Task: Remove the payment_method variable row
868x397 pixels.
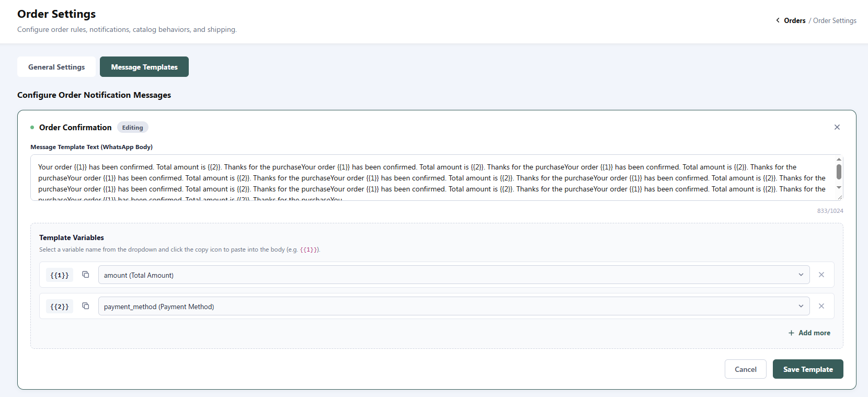Action: click(821, 306)
